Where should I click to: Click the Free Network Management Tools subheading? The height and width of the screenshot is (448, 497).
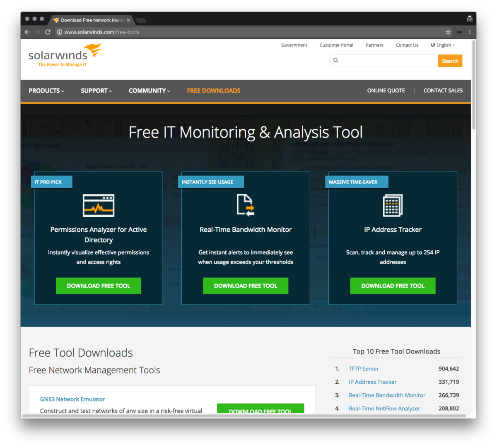[94, 370]
